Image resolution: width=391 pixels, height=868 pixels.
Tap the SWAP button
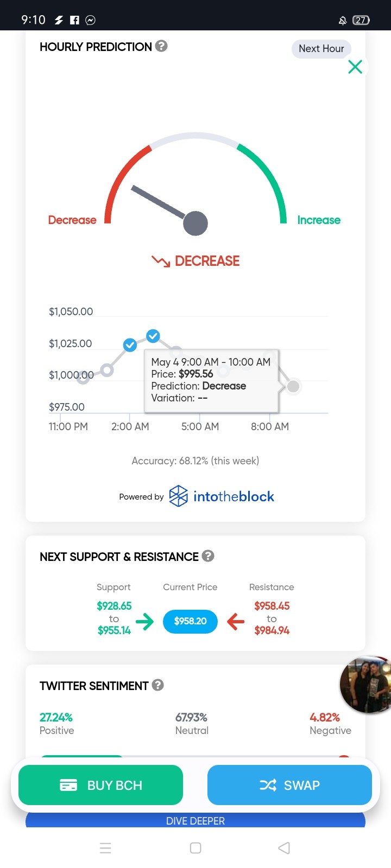(289, 785)
